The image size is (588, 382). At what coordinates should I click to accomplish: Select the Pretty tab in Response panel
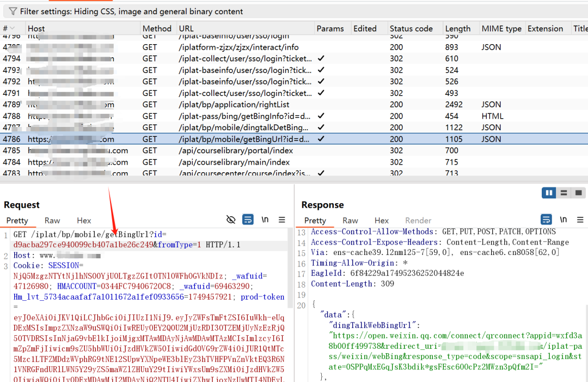click(x=315, y=221)
